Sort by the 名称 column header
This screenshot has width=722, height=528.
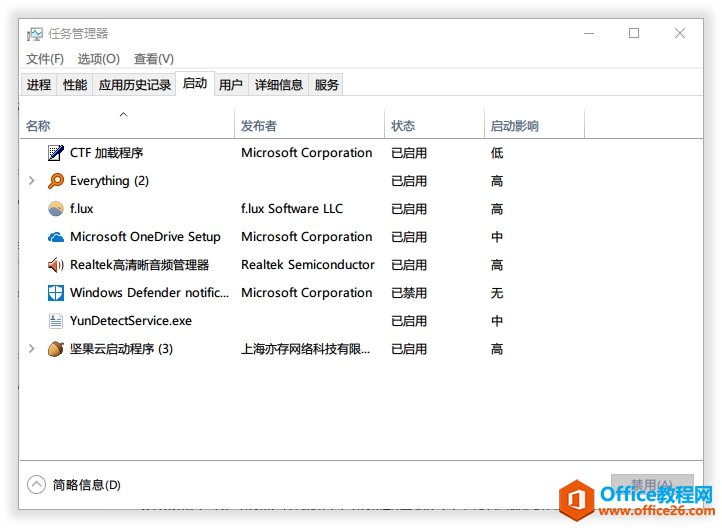tap(127, 123)
